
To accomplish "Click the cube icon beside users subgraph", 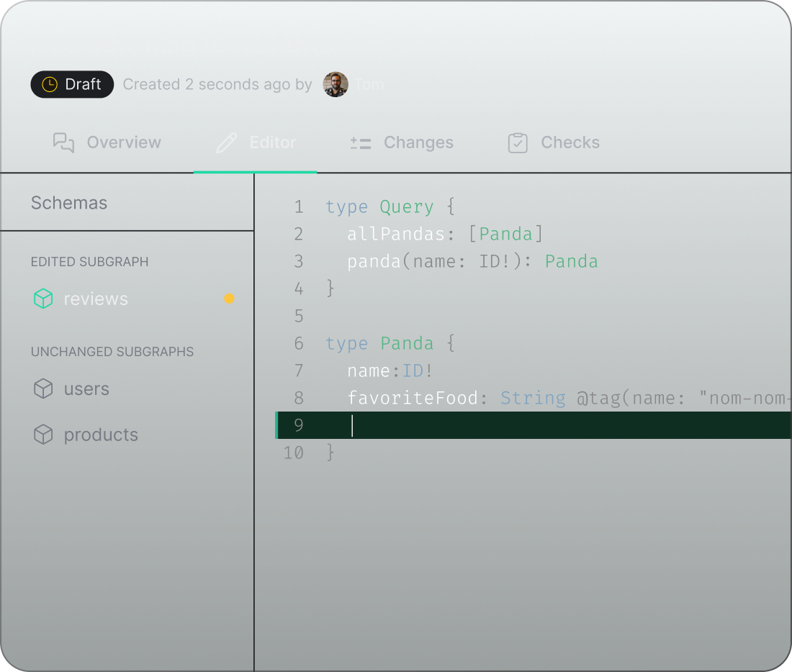I will pyautogui.click(x=42, y=389).
